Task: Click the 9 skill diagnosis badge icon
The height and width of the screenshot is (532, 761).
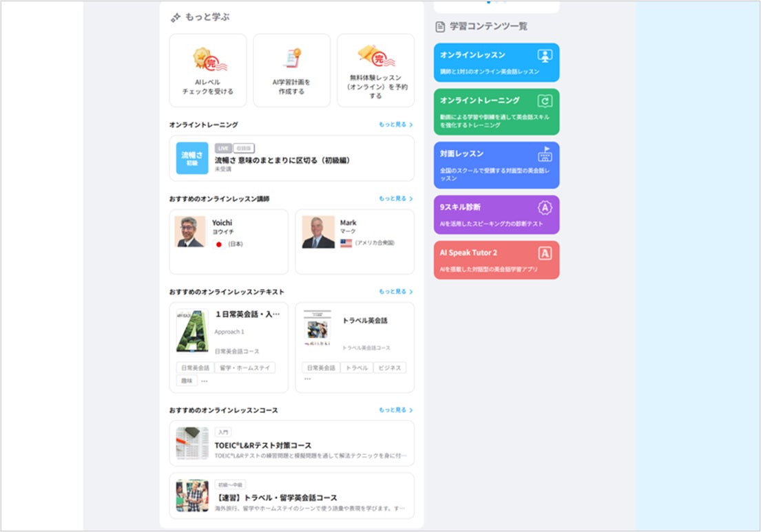Action: tap(545, 208)
